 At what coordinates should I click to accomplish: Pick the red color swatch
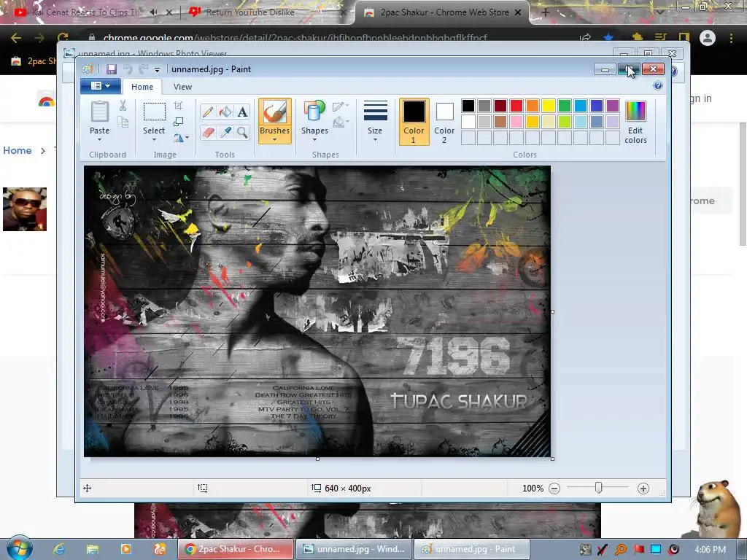click(516, 106)
